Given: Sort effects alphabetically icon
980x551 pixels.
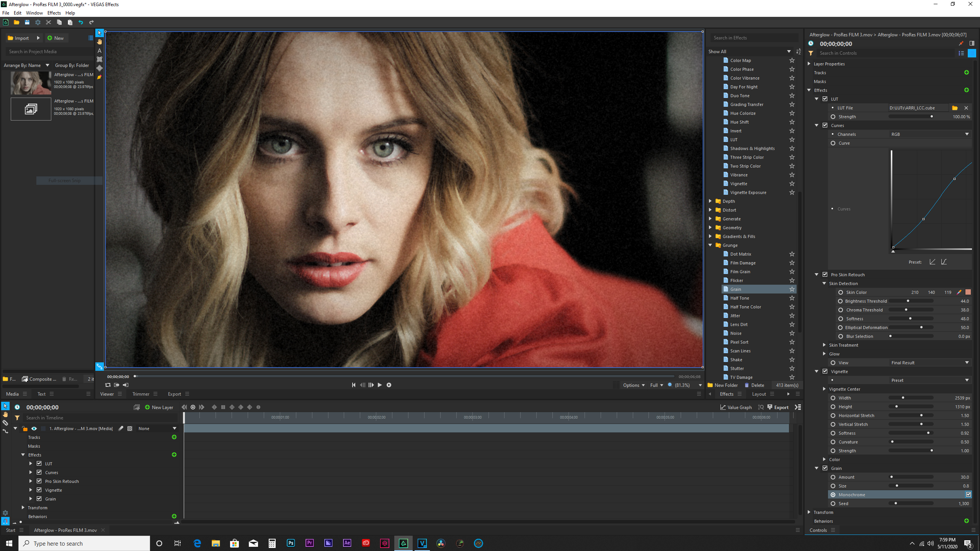Looking at the screenshot, I should pos(799,52).
